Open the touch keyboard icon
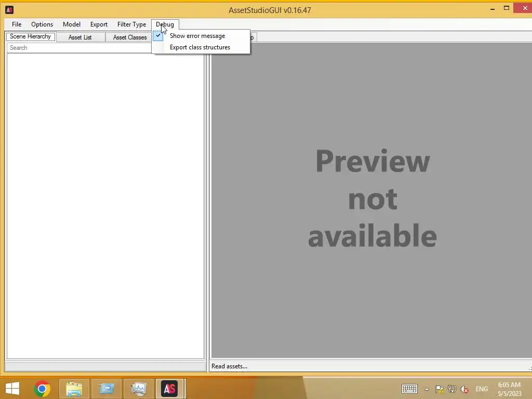532x399 pixels. coord(409,389)
